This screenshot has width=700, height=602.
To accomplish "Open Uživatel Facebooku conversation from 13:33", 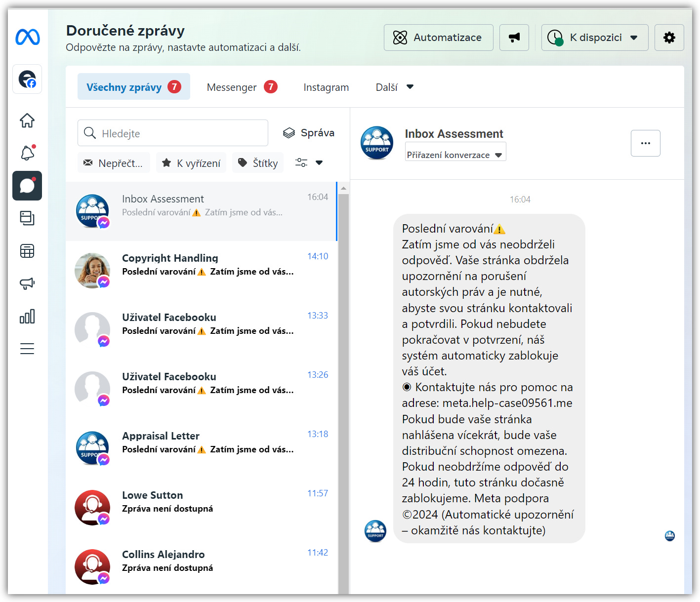I will pyautogui.click(x=202, y=330).
